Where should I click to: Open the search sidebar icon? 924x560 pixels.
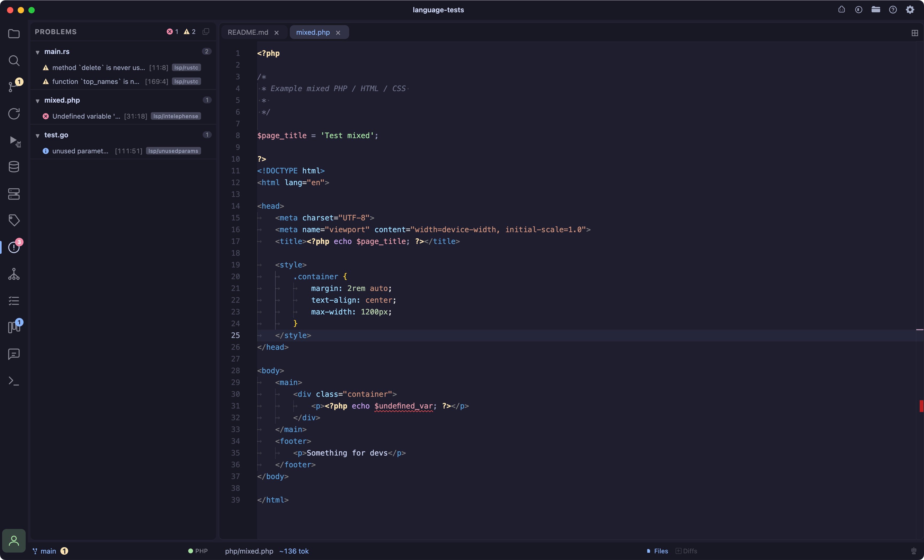14,60
